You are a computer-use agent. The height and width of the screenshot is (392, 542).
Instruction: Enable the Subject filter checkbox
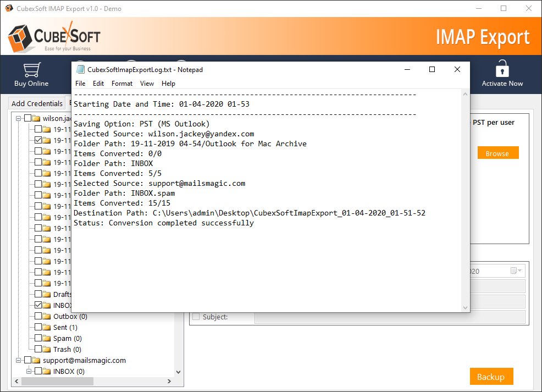pyautogui.click(x=196, y=317)
